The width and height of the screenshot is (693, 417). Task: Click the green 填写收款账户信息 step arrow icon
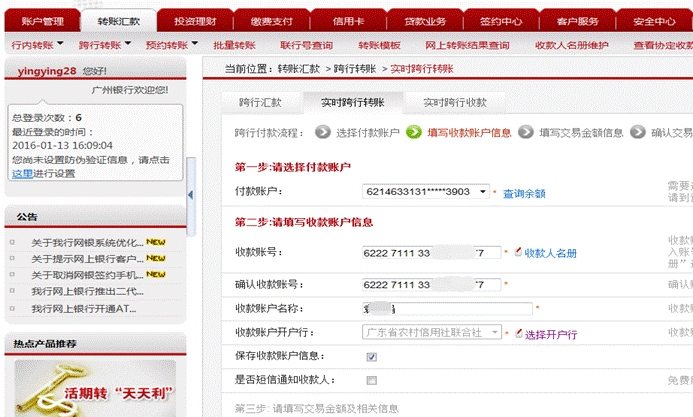[414, 132]
